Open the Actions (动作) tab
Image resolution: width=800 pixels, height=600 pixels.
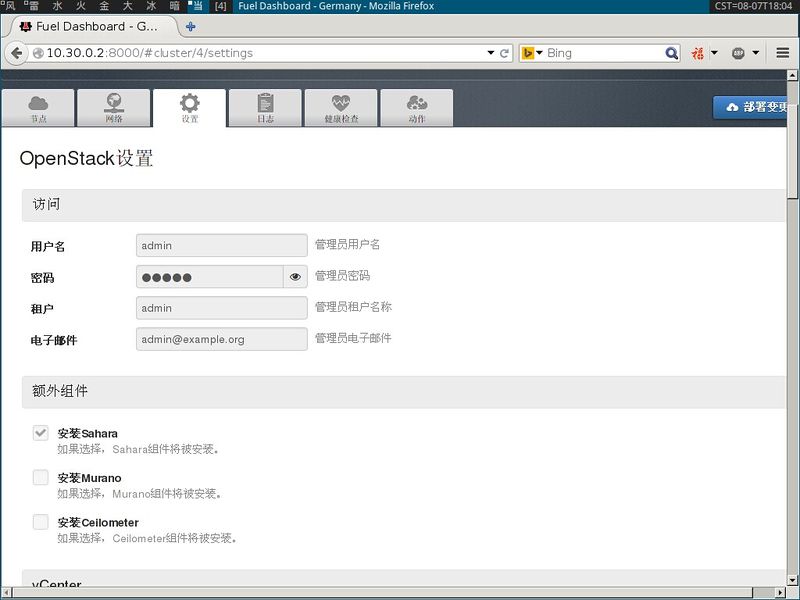[417, 108]
